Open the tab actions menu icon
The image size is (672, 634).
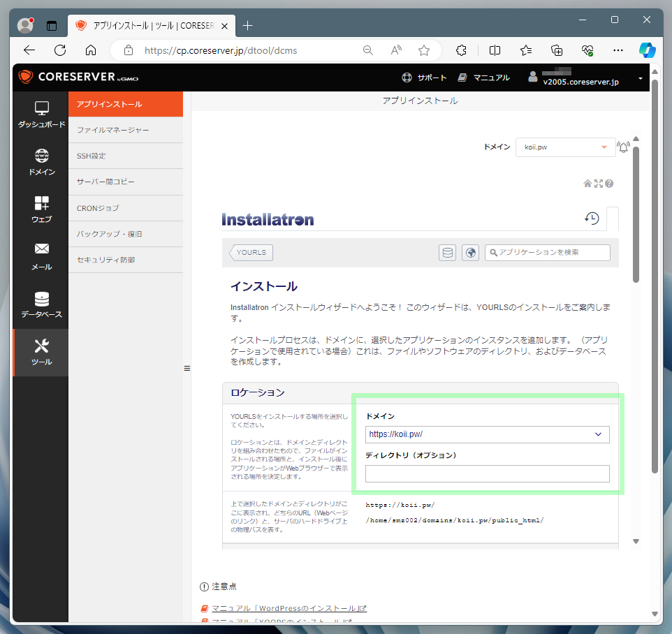52,26
